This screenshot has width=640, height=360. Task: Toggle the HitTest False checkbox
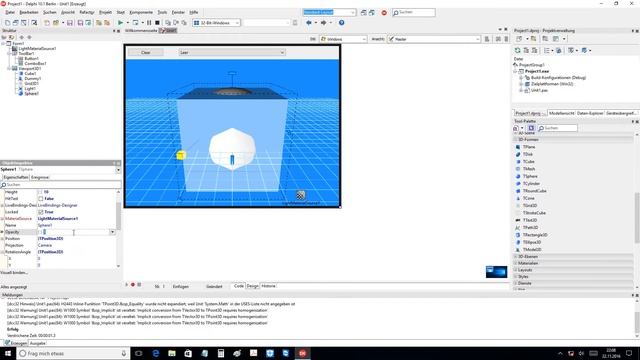(40, 199)
